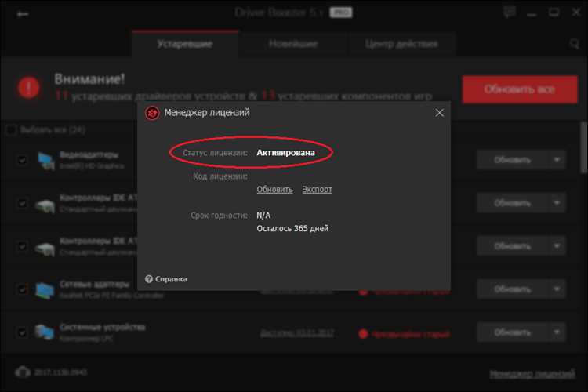The height and width of the screenshot is (392, 588).
Task: Switch to the Новейшие tab
Action: point(293,44)
